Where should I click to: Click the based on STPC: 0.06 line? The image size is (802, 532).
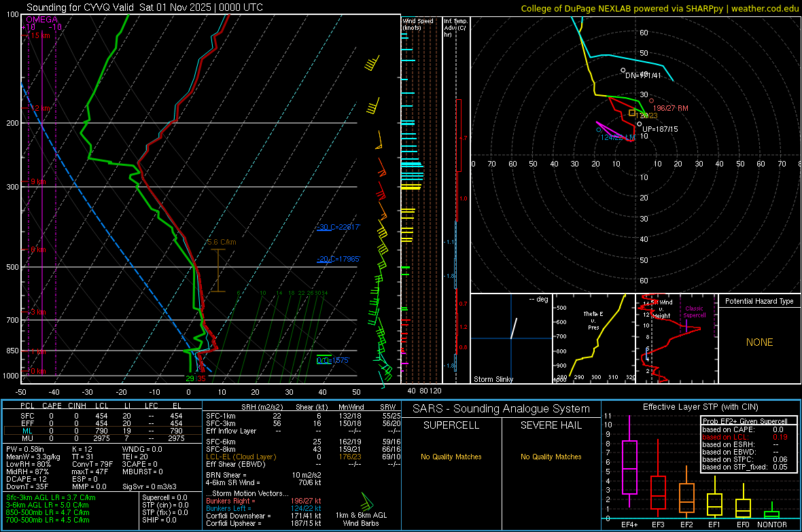pos(745,459)
